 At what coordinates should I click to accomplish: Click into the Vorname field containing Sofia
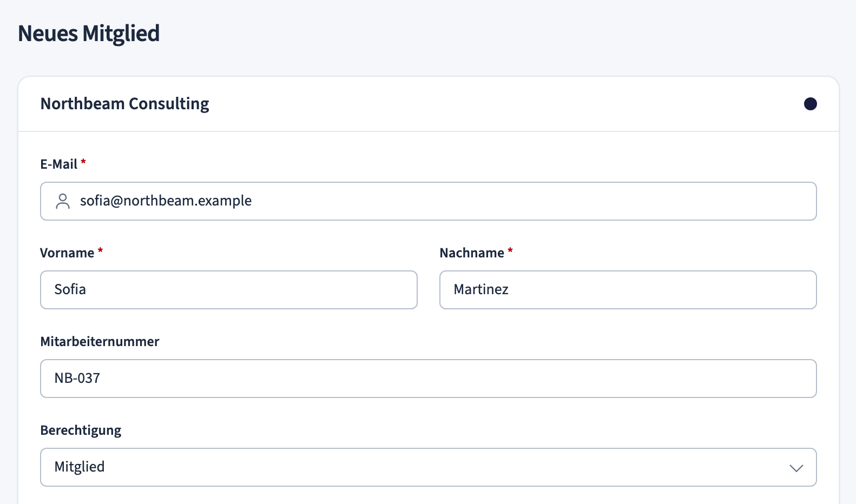(229, 290)
